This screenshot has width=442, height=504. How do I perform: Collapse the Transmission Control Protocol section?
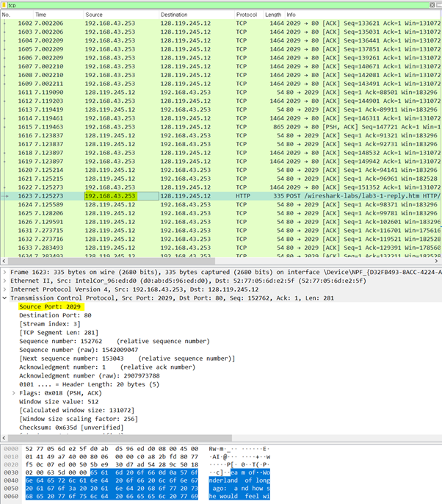[x=4, y=298]
